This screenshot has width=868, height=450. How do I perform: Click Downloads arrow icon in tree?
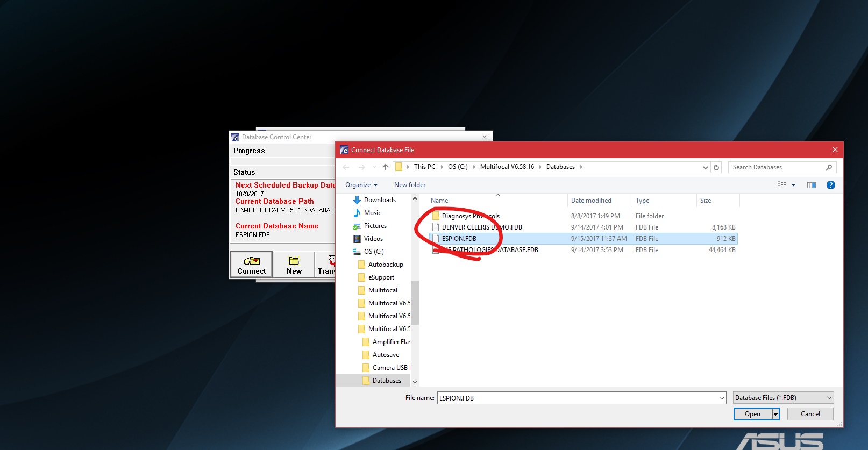357,200
